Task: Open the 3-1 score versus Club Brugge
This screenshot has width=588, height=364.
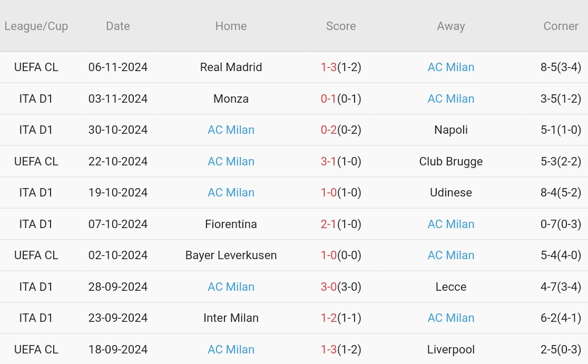Action: click(x=329, y=161)
